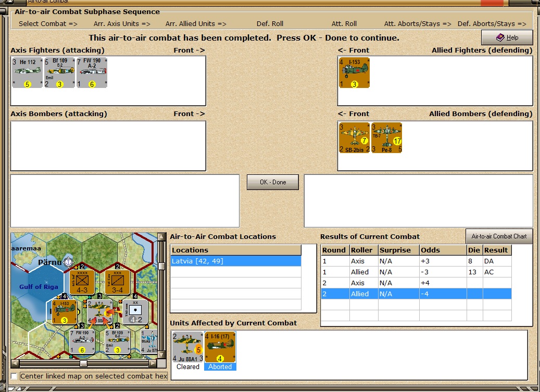This screenshot has width=540, height=392.
Task: Open the Help button
Action: pos(507,37)
